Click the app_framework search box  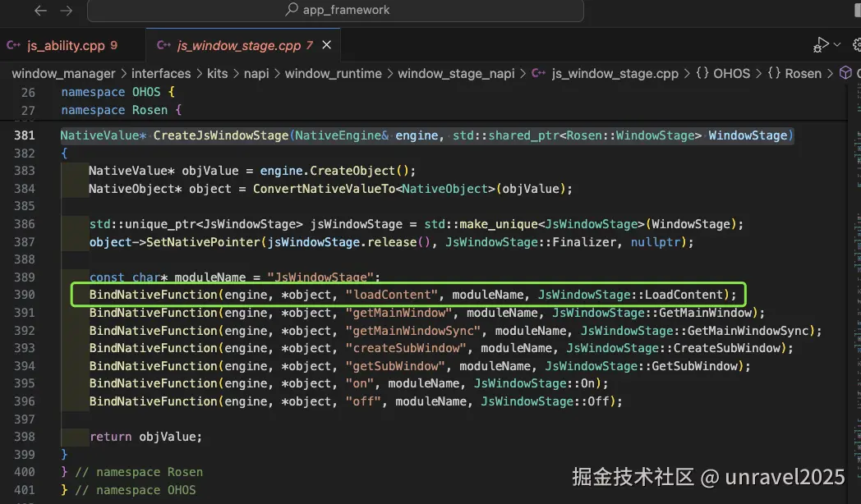pos(335,11)
